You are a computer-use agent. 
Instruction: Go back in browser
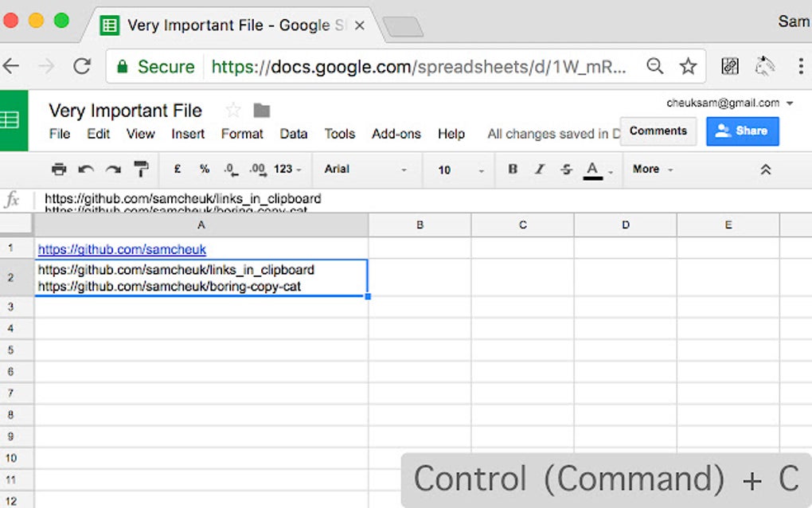coord(11,66)
